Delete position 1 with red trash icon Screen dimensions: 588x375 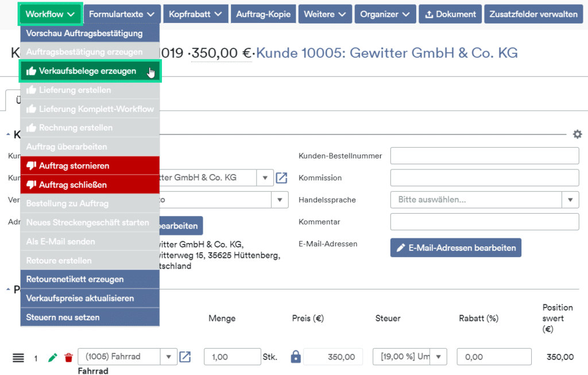point(69,358)
